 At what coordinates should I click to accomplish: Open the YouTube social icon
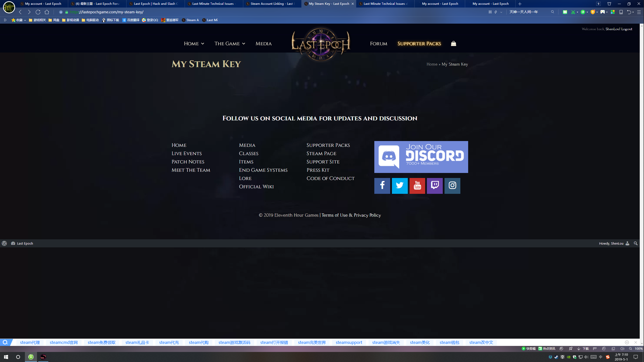[417, 186]
